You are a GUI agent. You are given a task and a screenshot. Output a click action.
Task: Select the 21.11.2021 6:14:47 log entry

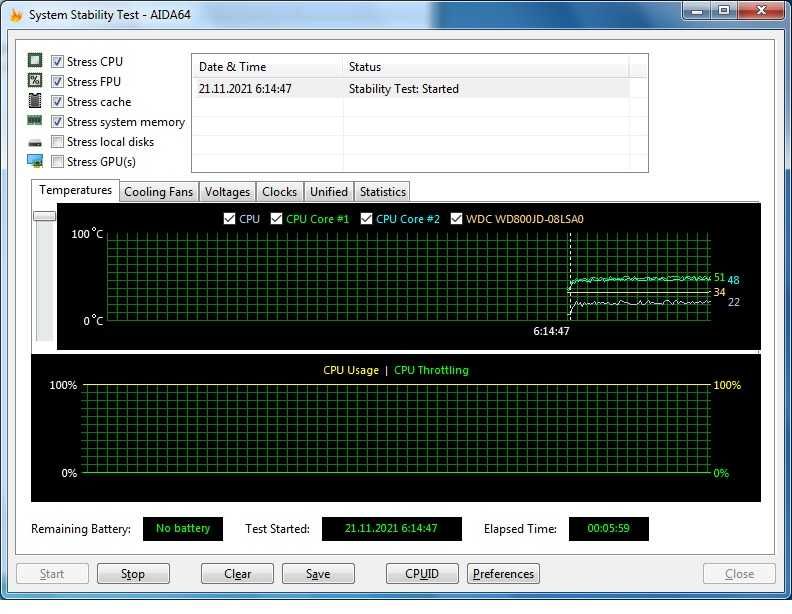(411, 89)
